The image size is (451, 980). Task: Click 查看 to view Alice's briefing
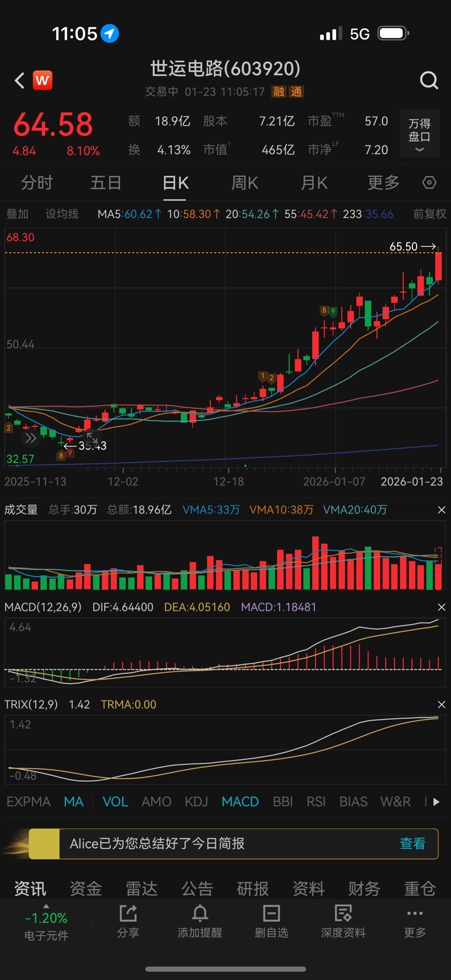point(412,843)
